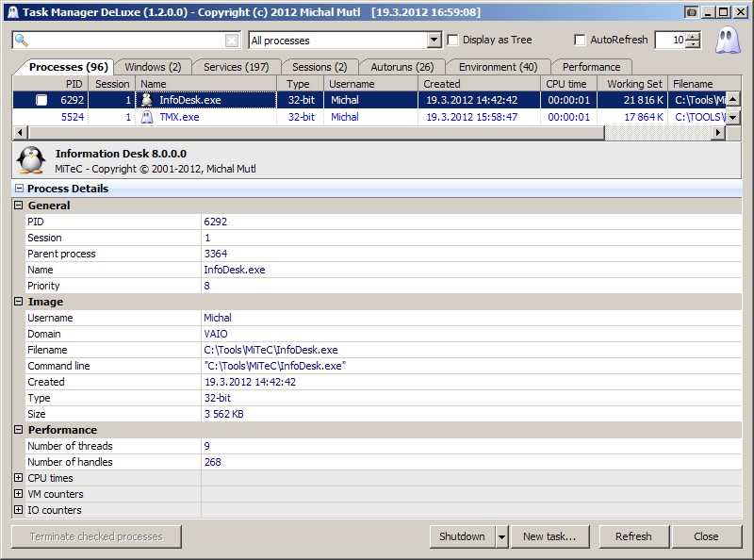The image size is (754, 560).
Task: Select the TMX.exe process name
Action: tap(179, 117)
